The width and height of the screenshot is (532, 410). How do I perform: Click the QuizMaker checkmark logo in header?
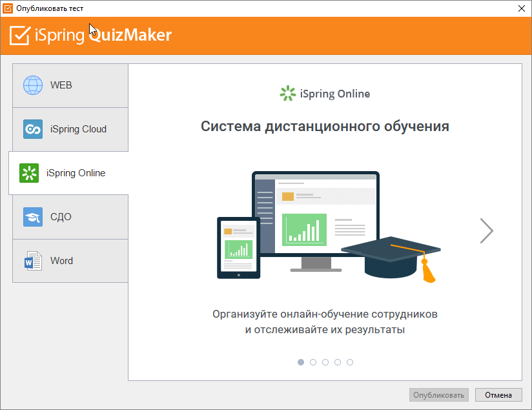coord(20,35)
